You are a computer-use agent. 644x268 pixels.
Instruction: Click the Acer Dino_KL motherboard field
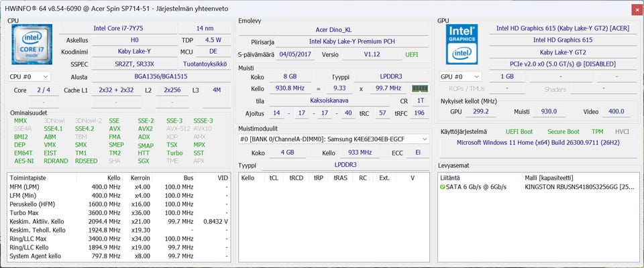click(x=333, y=30)
